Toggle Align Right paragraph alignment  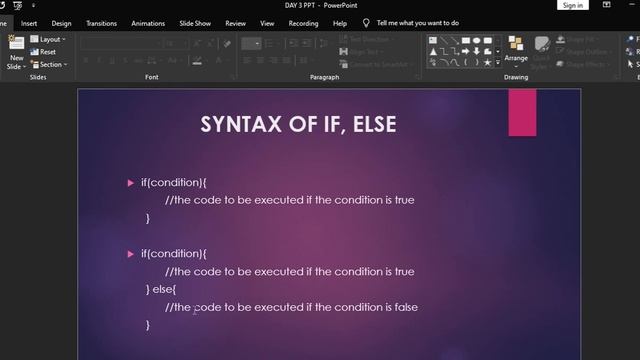[273, 60]
